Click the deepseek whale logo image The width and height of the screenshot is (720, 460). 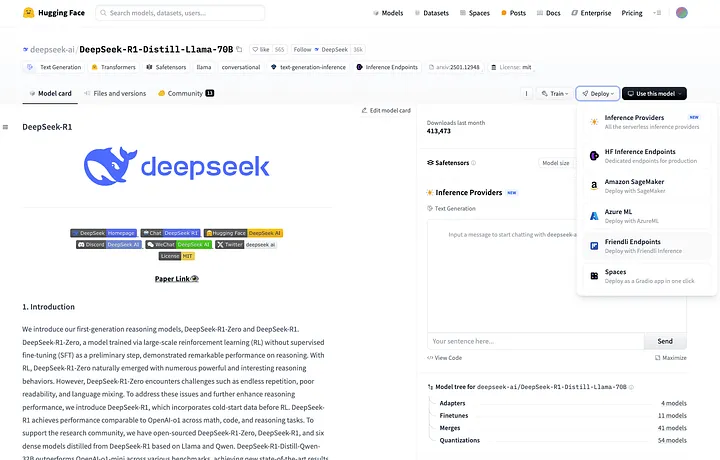(176, 166)
